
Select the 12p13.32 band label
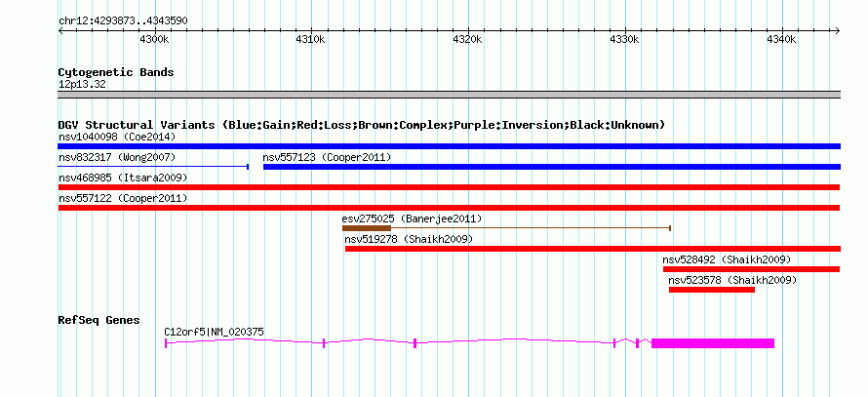[82, 85]
